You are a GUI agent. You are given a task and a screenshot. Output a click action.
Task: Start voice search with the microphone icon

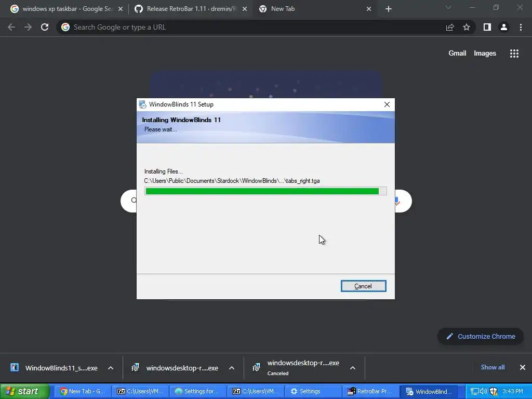397,201
